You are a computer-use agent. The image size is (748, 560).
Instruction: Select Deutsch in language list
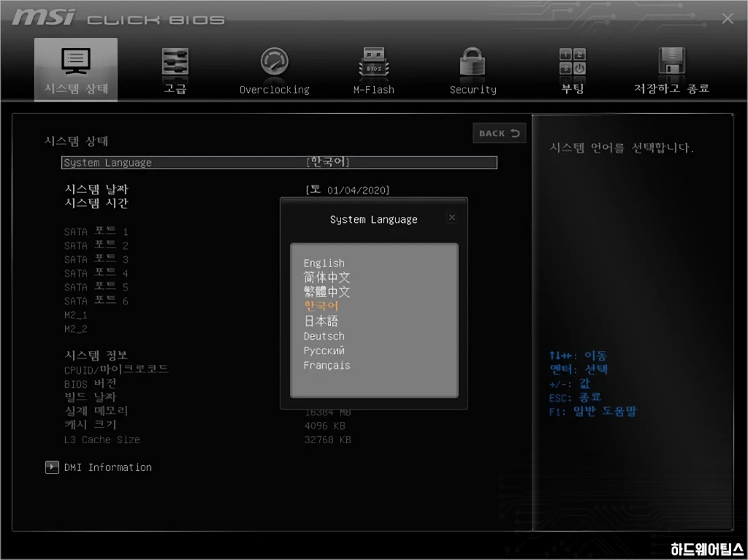pos(324,336)
